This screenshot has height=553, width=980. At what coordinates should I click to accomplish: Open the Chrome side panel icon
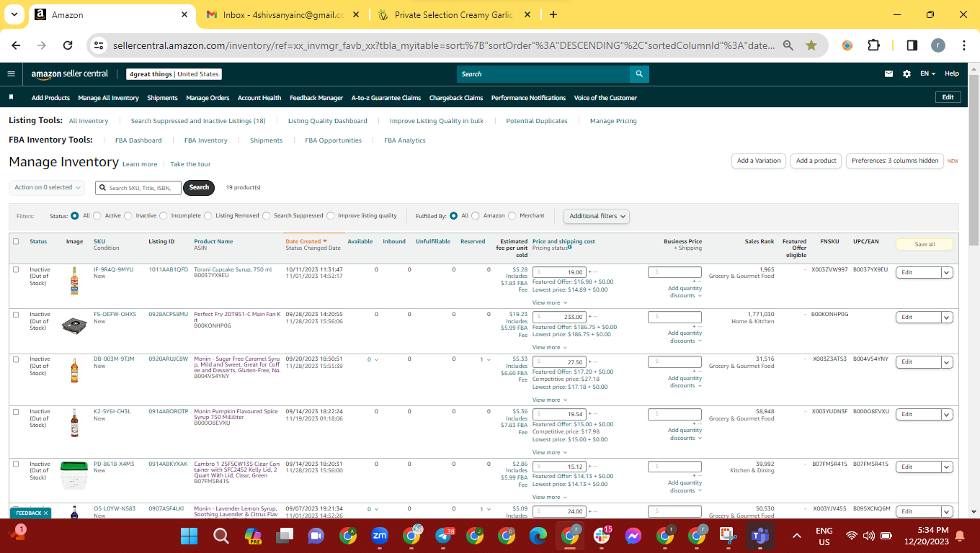pos(912,45)
